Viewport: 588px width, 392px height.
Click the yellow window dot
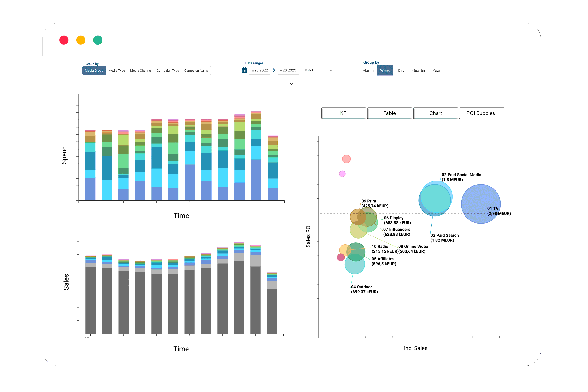pyautogui.click(x=81, y=40)
